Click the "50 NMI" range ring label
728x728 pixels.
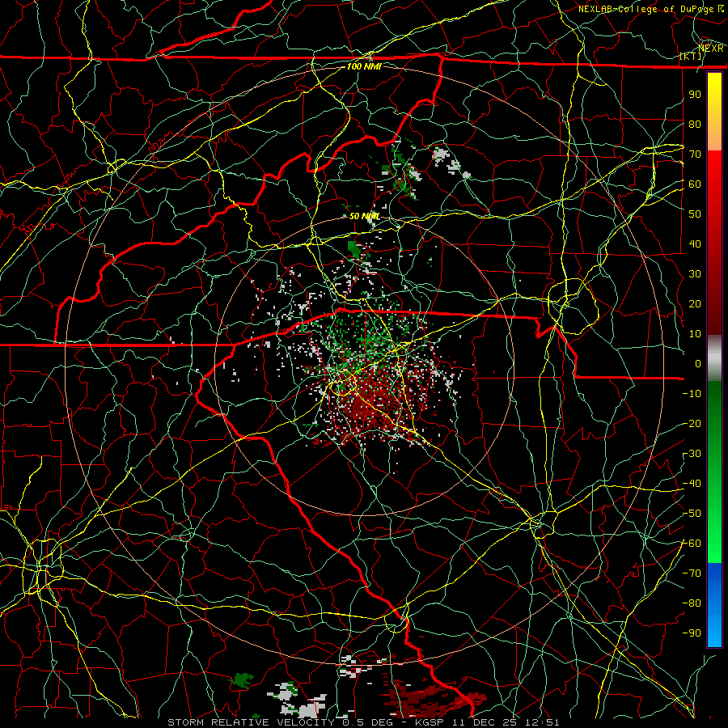click(x=365, y=216)
